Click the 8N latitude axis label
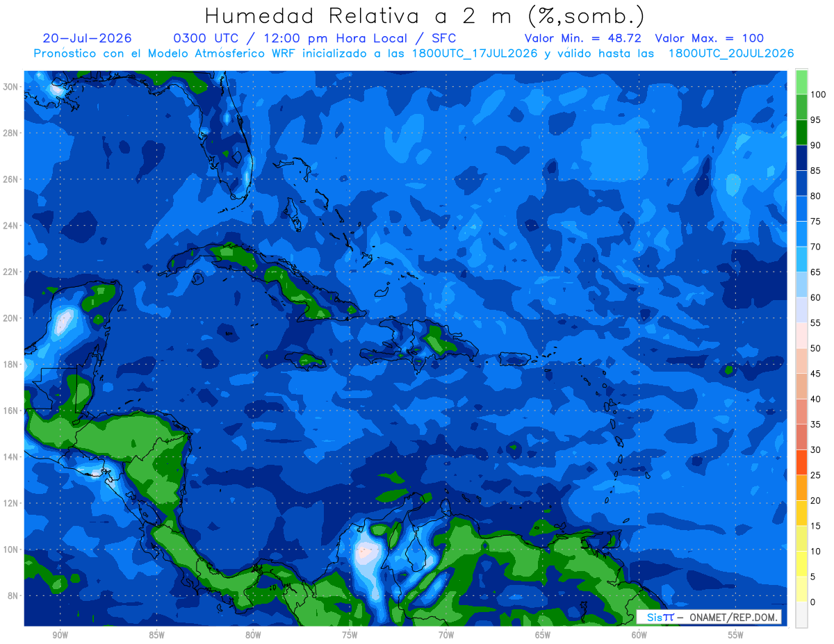Viewport: 834px width, 644px height. tap(14, 596)
